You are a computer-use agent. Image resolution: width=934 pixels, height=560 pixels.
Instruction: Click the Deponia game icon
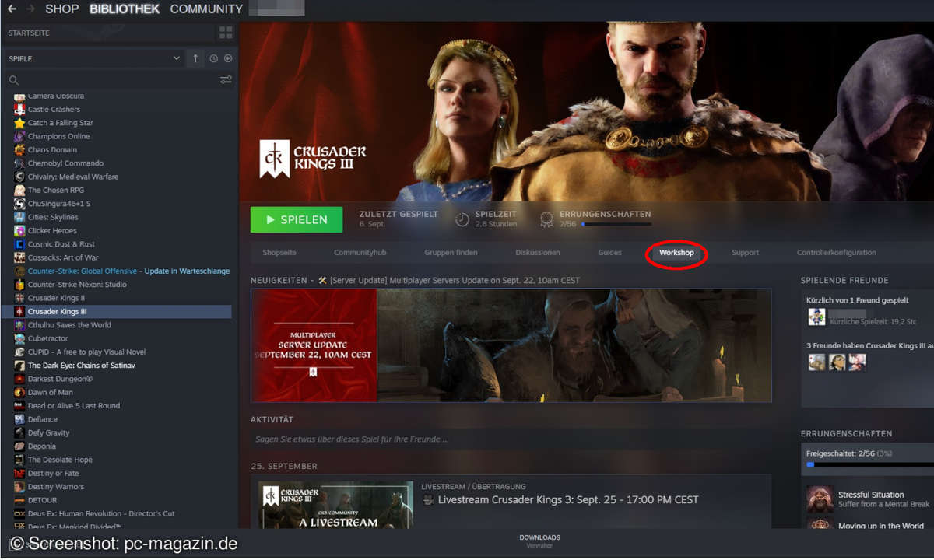[19, 446]
